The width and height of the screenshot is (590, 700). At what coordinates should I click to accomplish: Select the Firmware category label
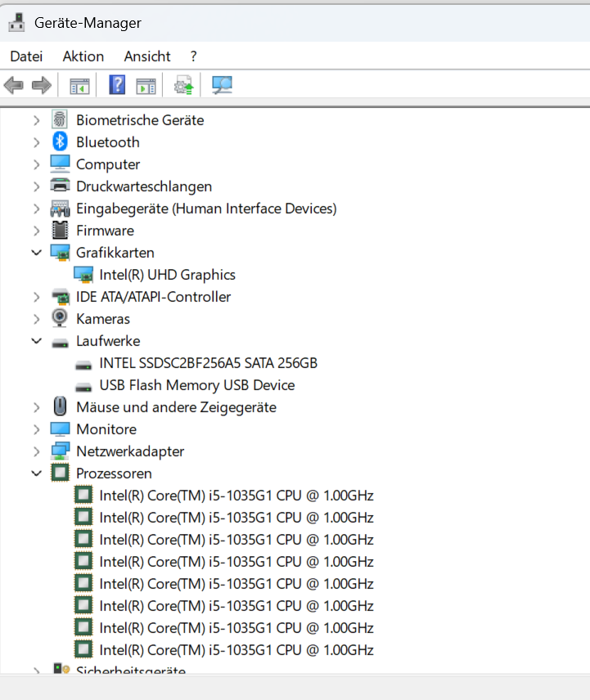pyautogui.click(x=105, y=231)
